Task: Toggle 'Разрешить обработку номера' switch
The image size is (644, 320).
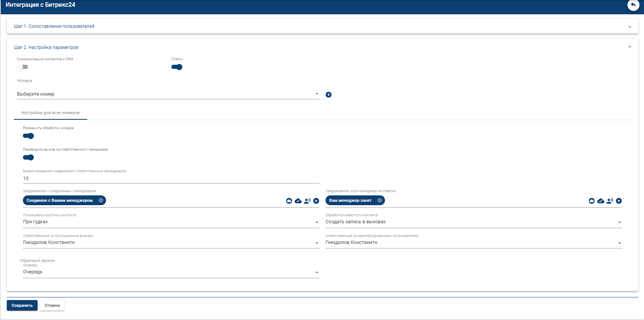Action: tap(29, 136)
